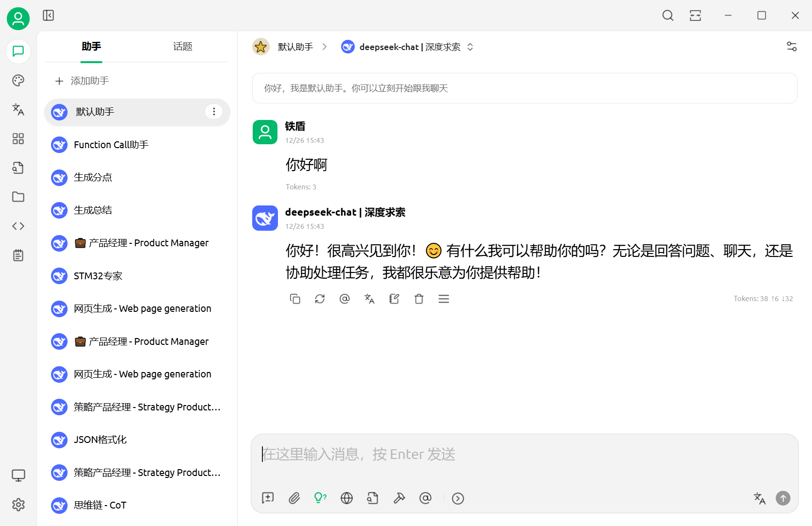Focus the message input field
The width and height of the screenshot is (812, 526).
click(x=525, y=455)
